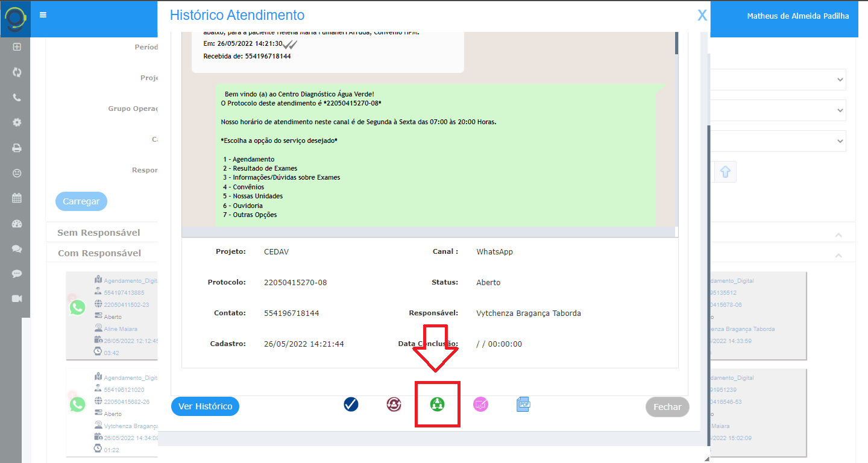Click WhatsApp icon on card 554196121020

78,404
